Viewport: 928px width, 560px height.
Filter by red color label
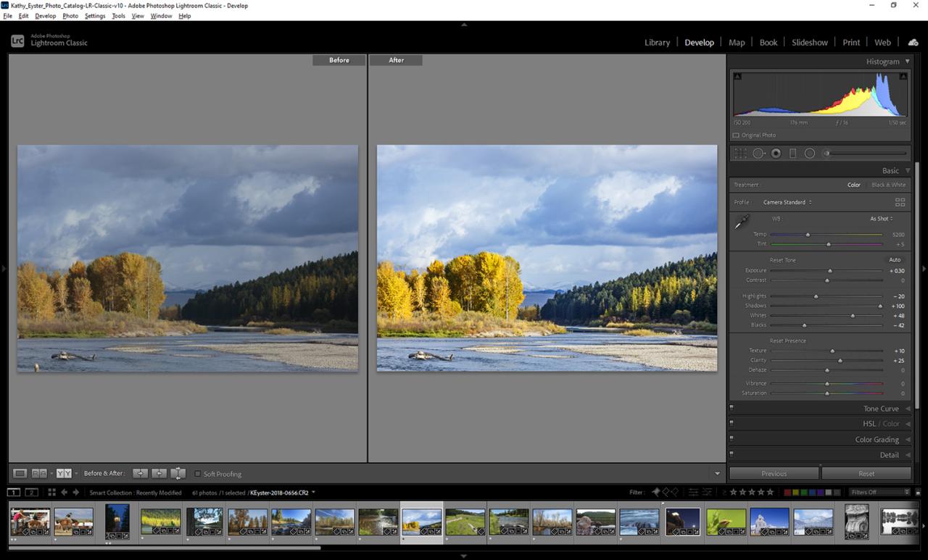pyautogui.click(x=789, y=493)
